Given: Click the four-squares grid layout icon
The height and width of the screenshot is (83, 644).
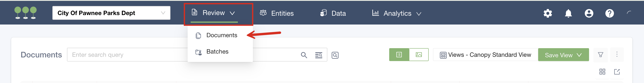Looking at the screenshot, I should click(x=602, y=72).
